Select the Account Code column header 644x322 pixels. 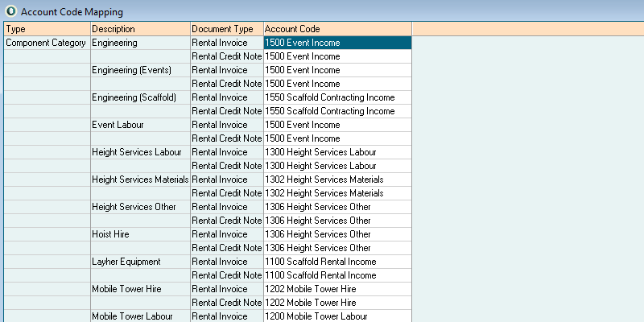336,29
